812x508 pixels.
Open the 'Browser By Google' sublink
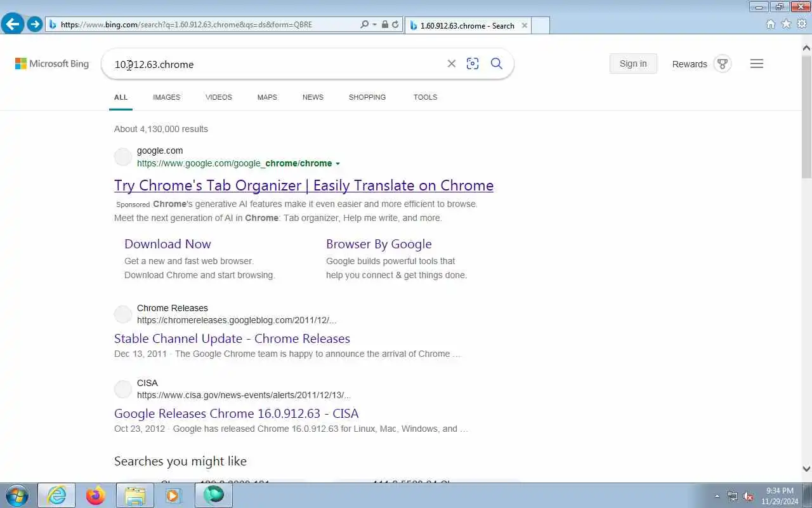pyautogui.click(x=379, y=244)
